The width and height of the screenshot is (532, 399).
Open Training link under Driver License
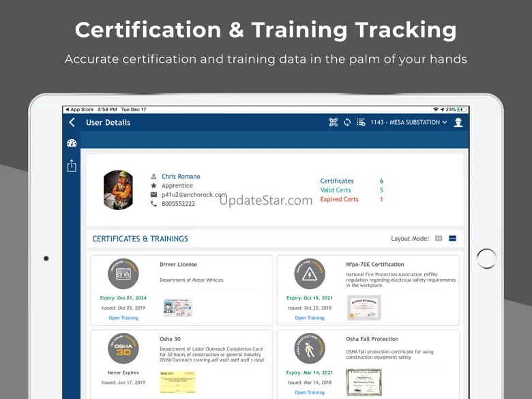(123, 318)
